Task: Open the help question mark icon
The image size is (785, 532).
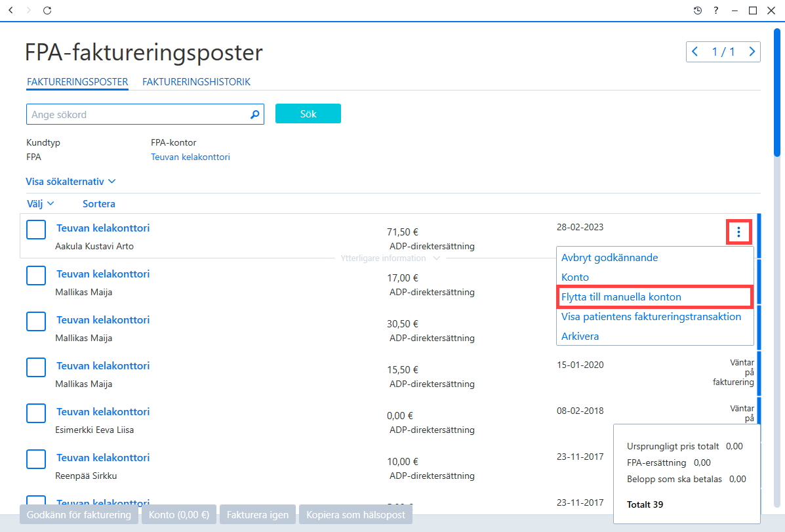Action: [716, 10]
